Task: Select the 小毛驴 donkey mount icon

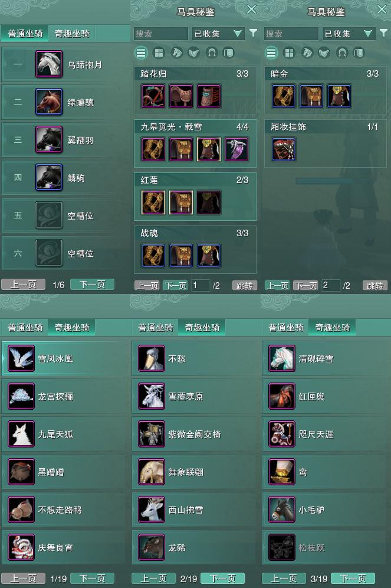Action: (282, 509)
